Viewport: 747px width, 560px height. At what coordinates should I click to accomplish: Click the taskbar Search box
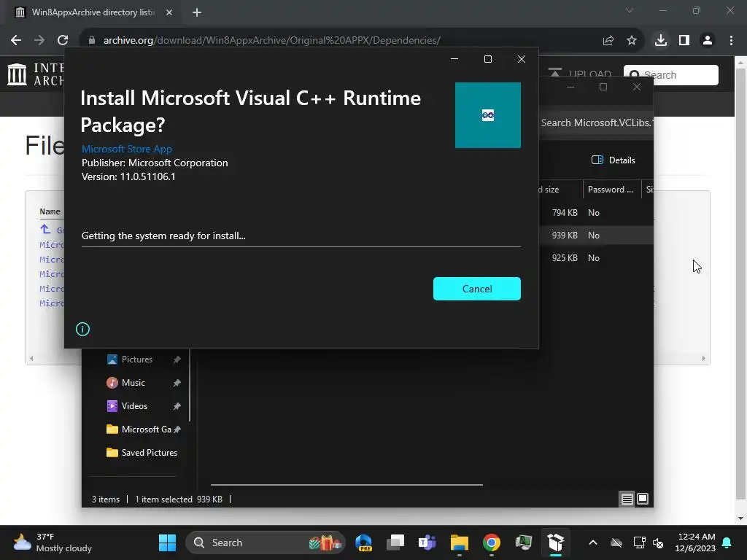pyautogui.click(x=265, y=542)
